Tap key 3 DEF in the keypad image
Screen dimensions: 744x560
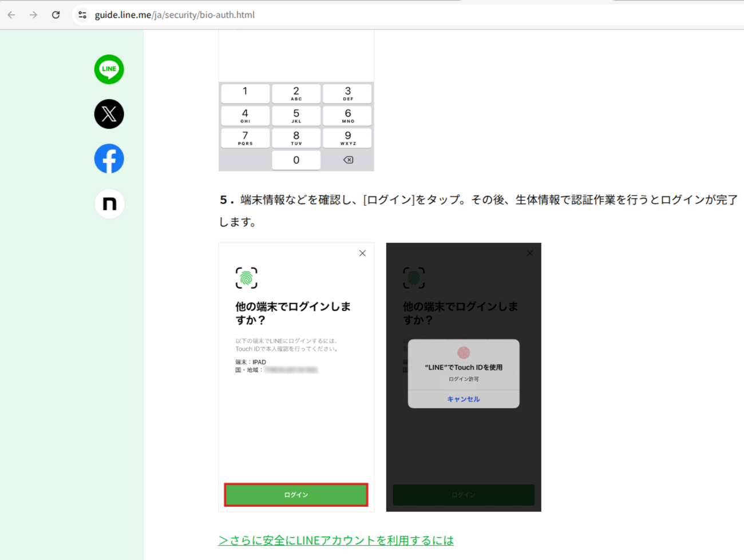pyautogui.click(x=347, y=93)
